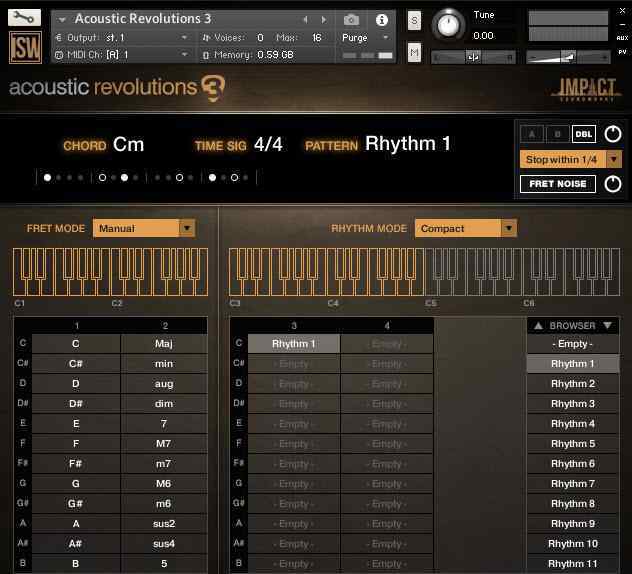Select the - Empty - browser entry

click(573, 344)
